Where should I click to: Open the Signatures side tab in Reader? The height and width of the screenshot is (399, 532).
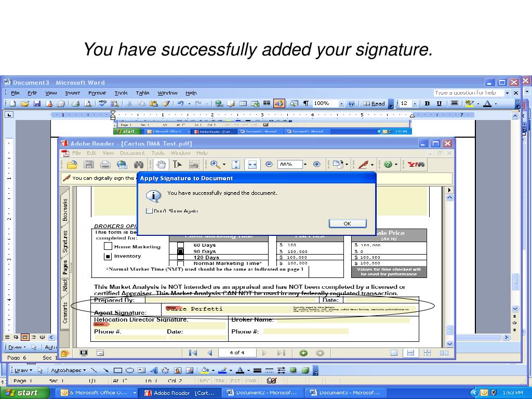point(65,241)
